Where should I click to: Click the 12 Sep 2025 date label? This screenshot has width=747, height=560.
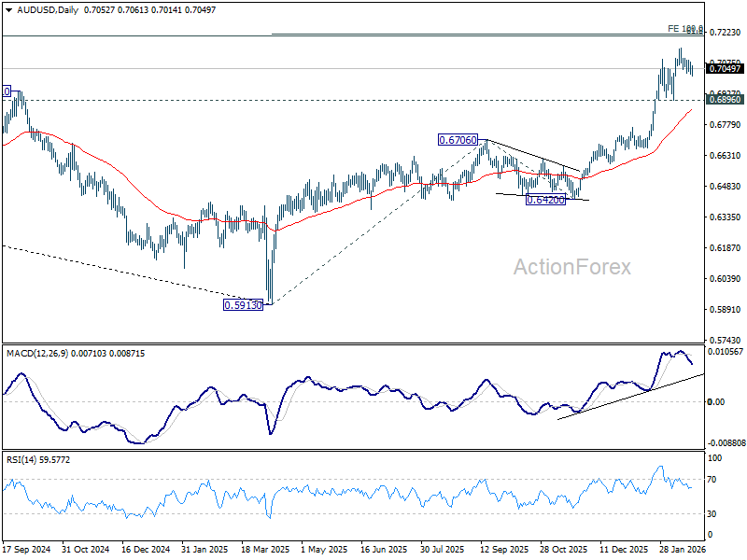(504, 549)
